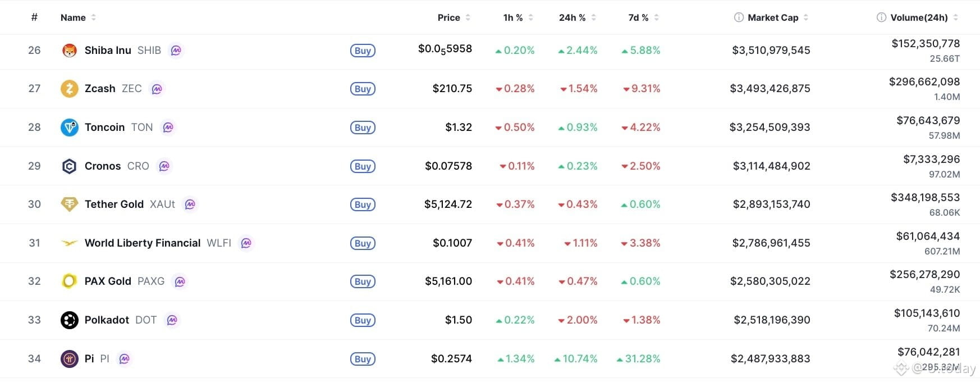Click the Polkadot coin logo
This screenshot has width=980, height=382.
69,320
